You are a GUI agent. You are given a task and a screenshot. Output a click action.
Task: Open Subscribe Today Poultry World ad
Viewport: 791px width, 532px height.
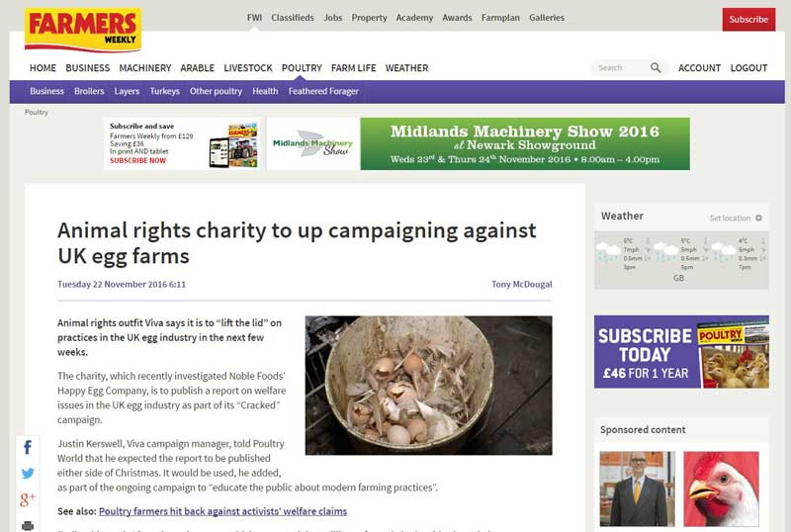681,352
